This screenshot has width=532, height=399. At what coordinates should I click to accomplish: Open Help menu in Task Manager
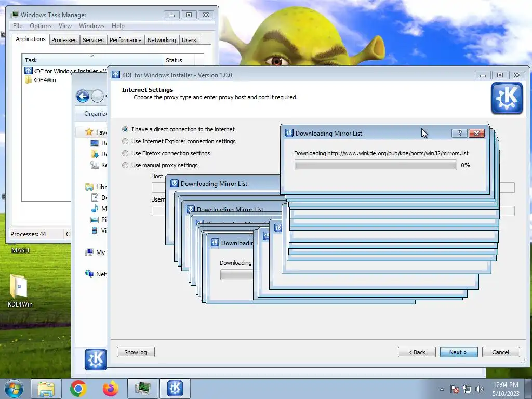coord(118,26)
